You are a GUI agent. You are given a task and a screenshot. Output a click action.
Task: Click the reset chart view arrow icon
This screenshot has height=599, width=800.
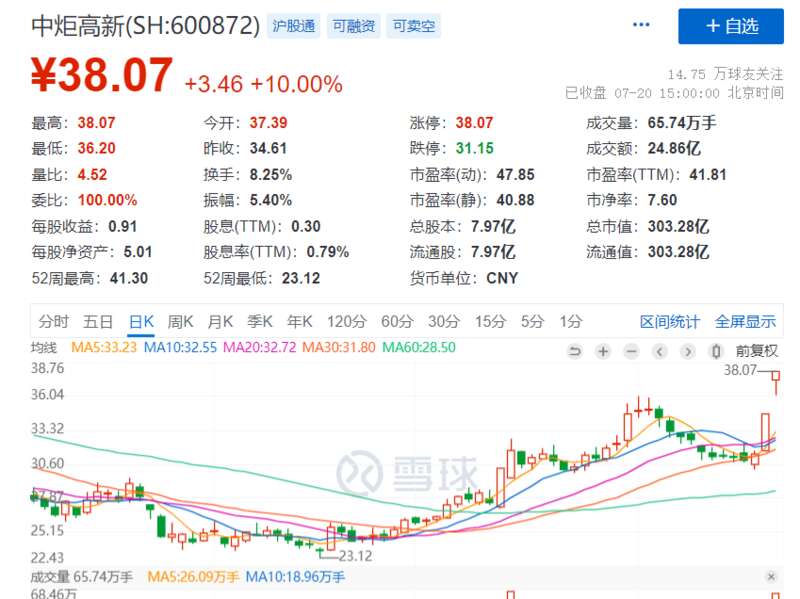pos(574,351)
